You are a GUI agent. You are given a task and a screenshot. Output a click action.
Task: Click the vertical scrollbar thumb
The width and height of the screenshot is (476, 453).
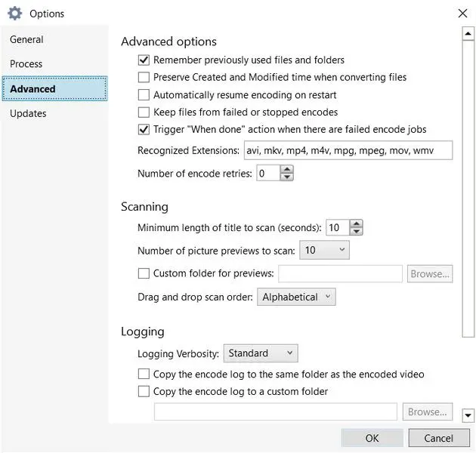point(468,189)
